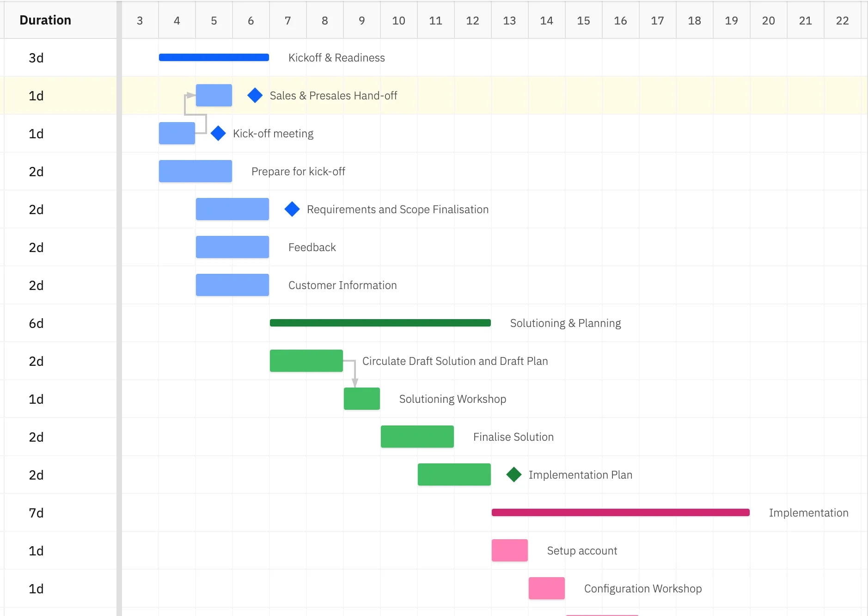Screen dimensions: 868x616
Task: Select the Requirements and Scope Finalisation milestone diamond
Action: click(x=292, y=209)
